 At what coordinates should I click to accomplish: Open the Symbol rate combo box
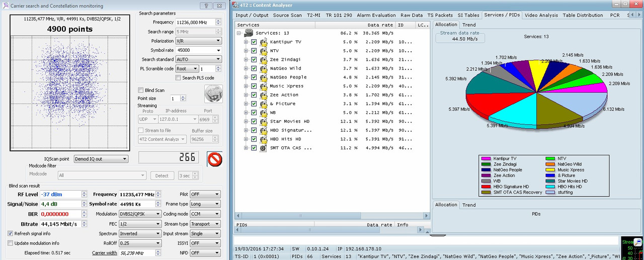(198, 50)
